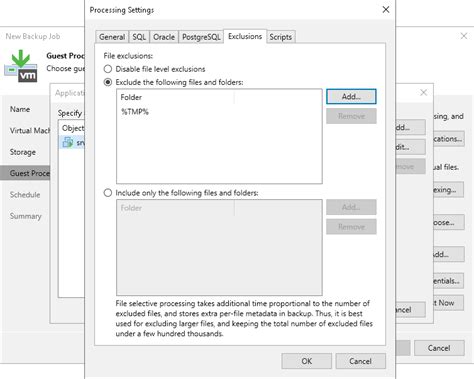Switch to the General tab

(112, 37)
